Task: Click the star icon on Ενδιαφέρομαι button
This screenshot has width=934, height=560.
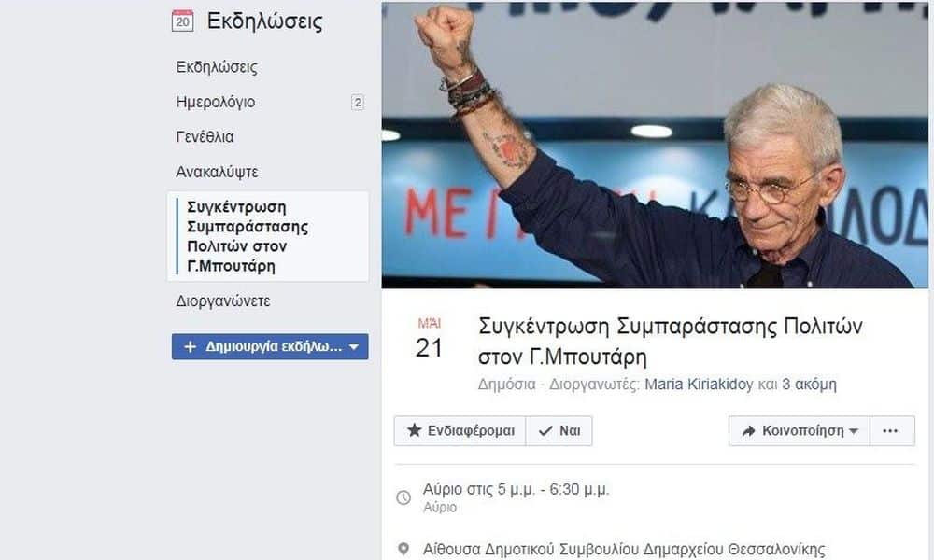Action: 415,430
